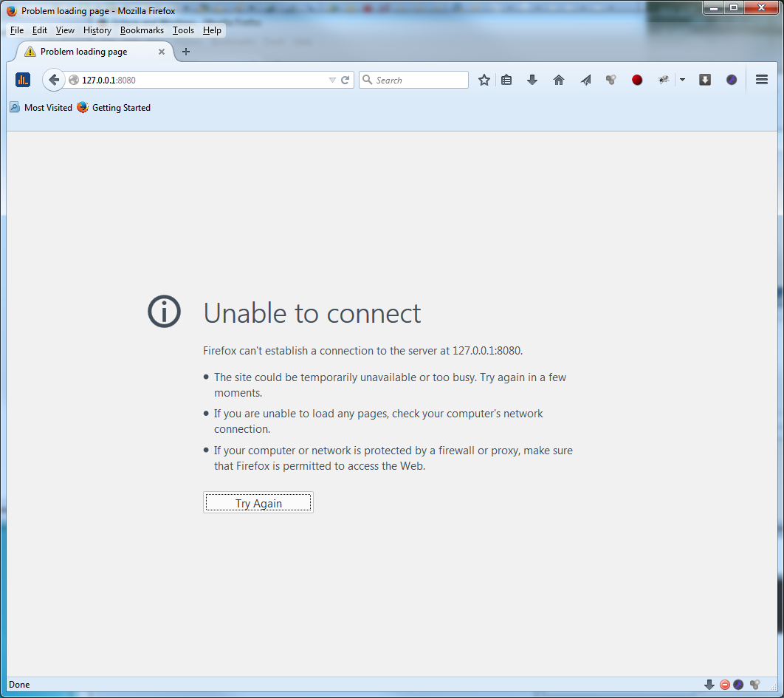Viewport: 784px width, 698px height.
Task: Open the Bookmarks menu
Action: point(142,30)
